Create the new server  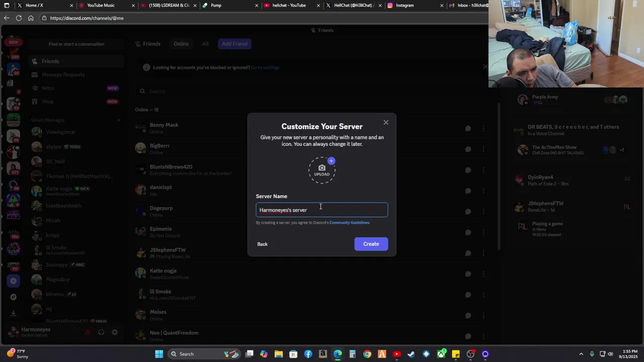click(371, 244)
